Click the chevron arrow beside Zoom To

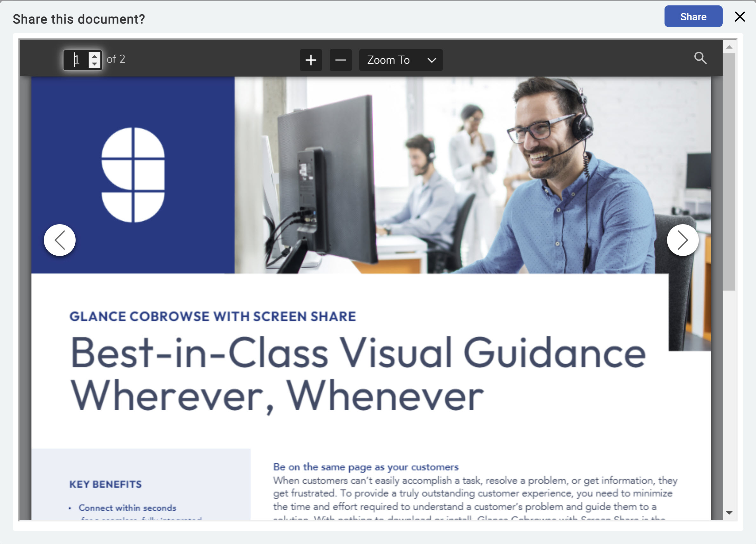click(432, 60)
